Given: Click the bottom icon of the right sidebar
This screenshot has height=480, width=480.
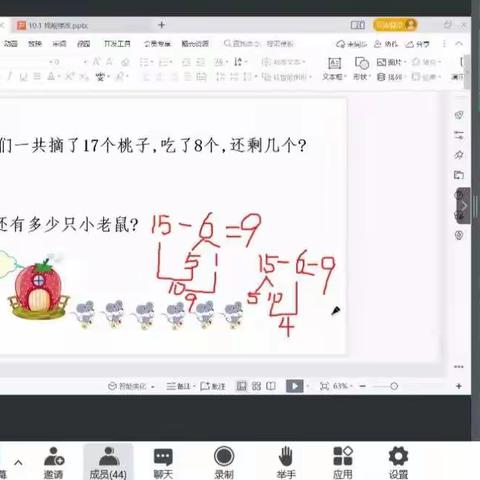Looking at the screenshot, I should pyautogui.click(x=459, y=235).
